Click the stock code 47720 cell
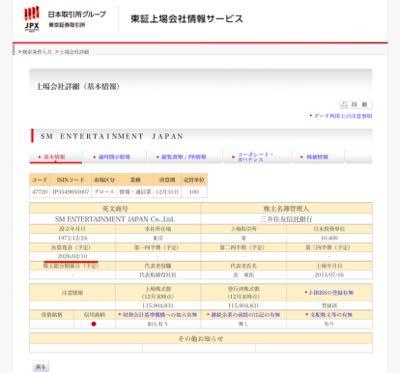 tap(40, 192)
